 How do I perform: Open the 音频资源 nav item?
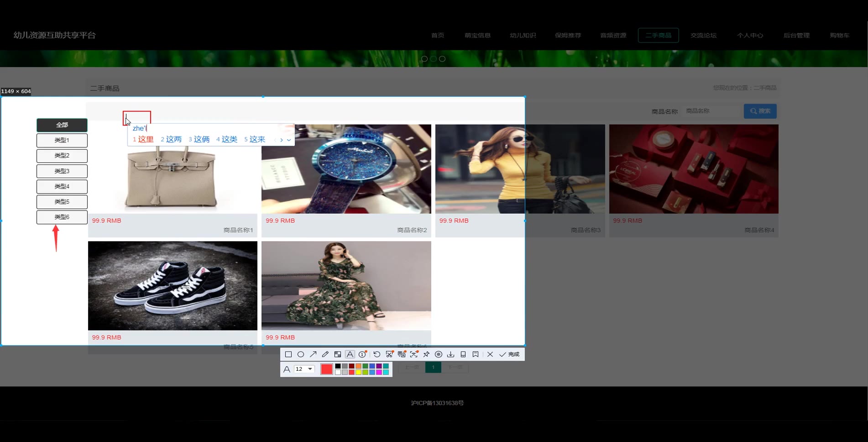(x=613, y=35)
